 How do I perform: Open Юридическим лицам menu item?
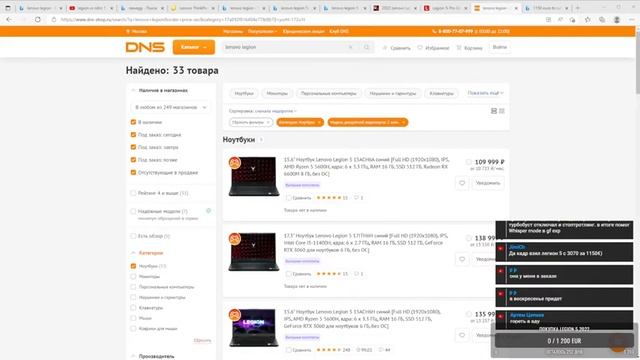304,31
